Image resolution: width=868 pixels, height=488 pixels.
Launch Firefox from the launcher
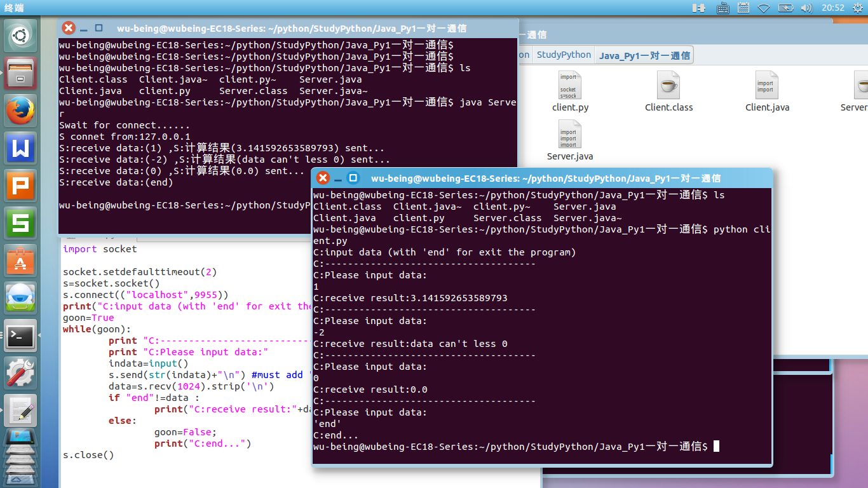(x=20, y=111)
